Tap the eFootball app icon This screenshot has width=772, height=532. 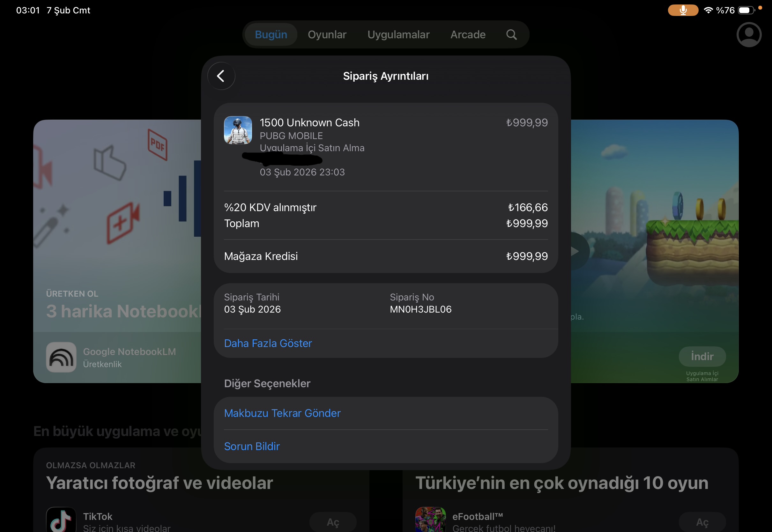(x=430, y=519)
